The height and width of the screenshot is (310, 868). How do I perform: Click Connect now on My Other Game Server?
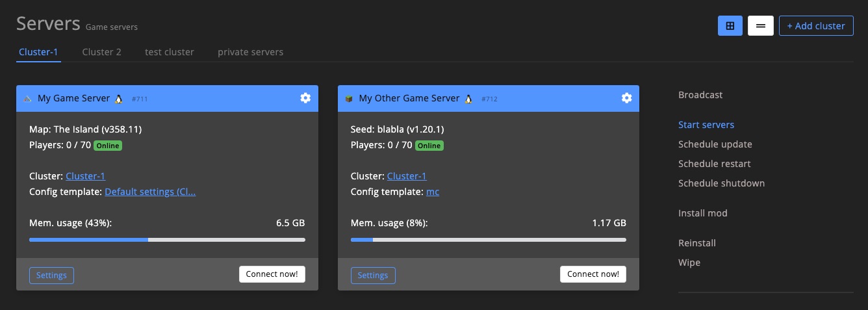tap(593, 274)
